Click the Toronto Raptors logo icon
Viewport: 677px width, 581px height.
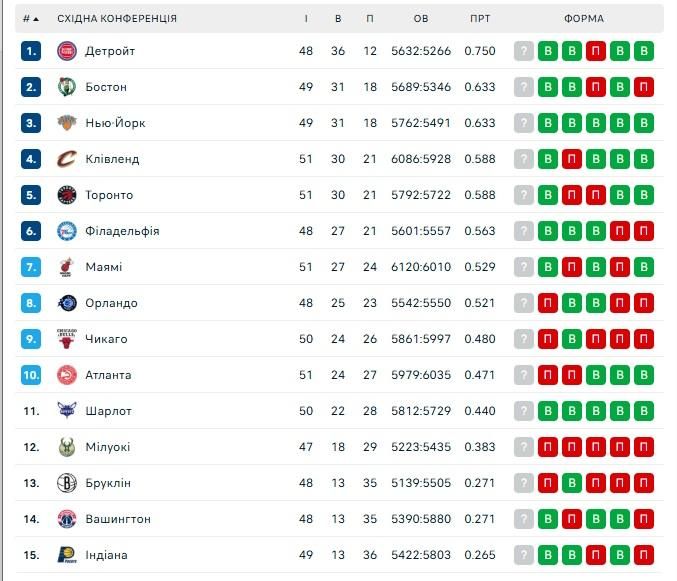pos(66,195)
